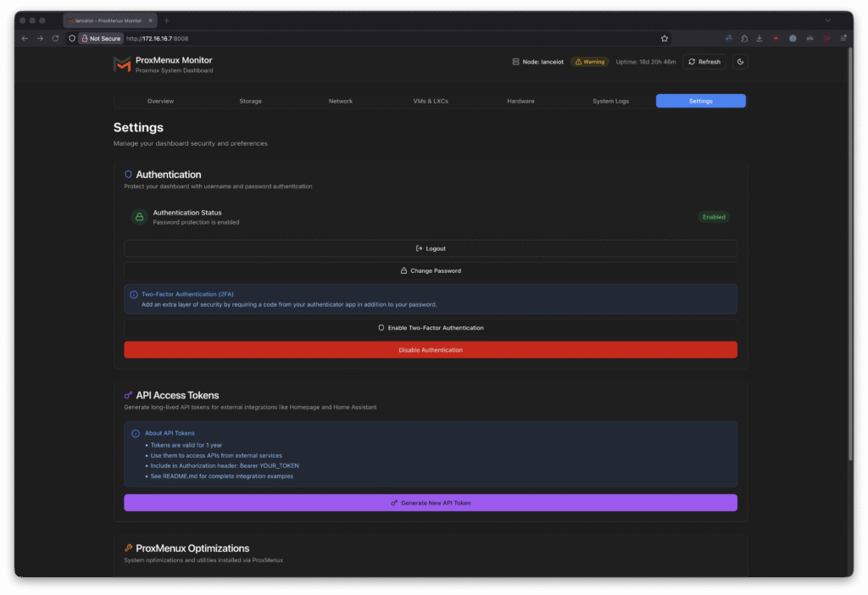Click the green lock Authentication Status icon

[x=139, y=217]
